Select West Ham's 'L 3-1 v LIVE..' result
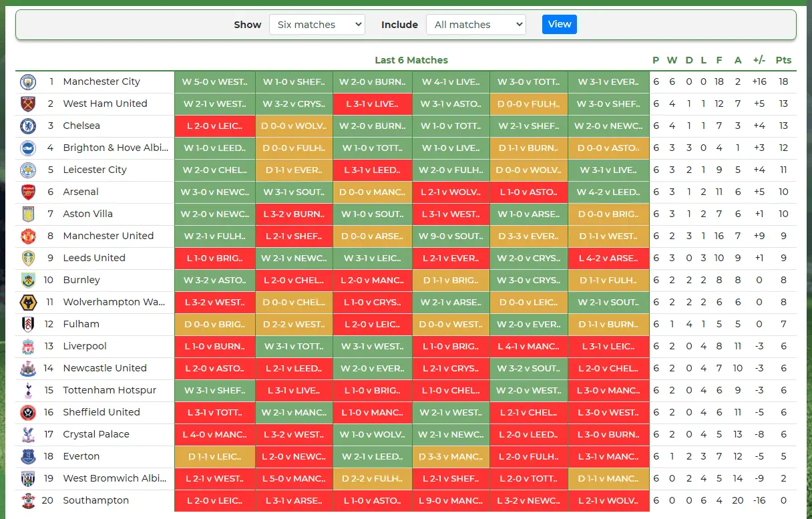The width and height of the screenshot is (812, 519). 373,104
